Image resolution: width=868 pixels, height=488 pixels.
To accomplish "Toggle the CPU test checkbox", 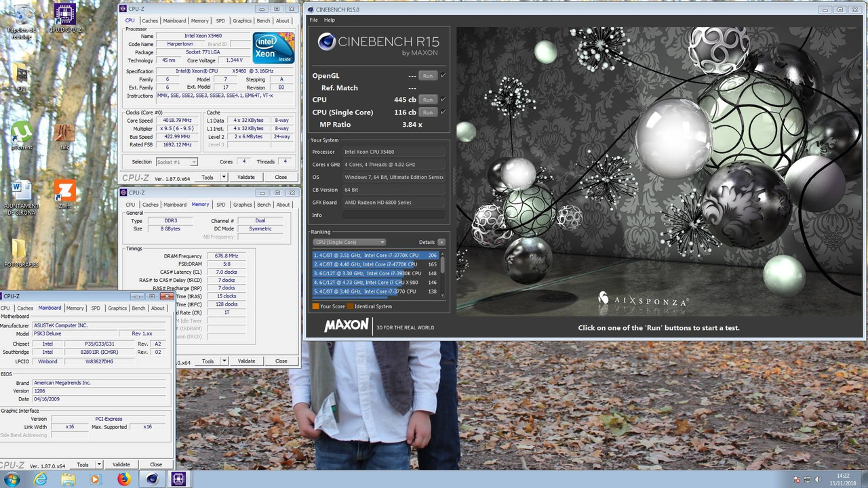I will tap(443, 100).
